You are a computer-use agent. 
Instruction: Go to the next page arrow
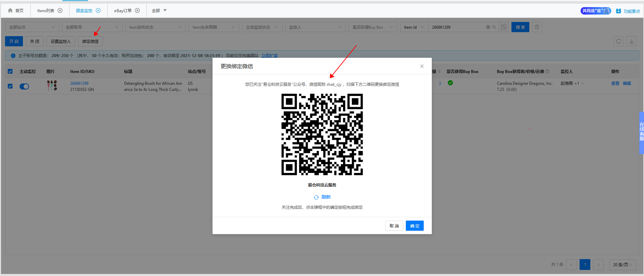[x=598, y=265]
